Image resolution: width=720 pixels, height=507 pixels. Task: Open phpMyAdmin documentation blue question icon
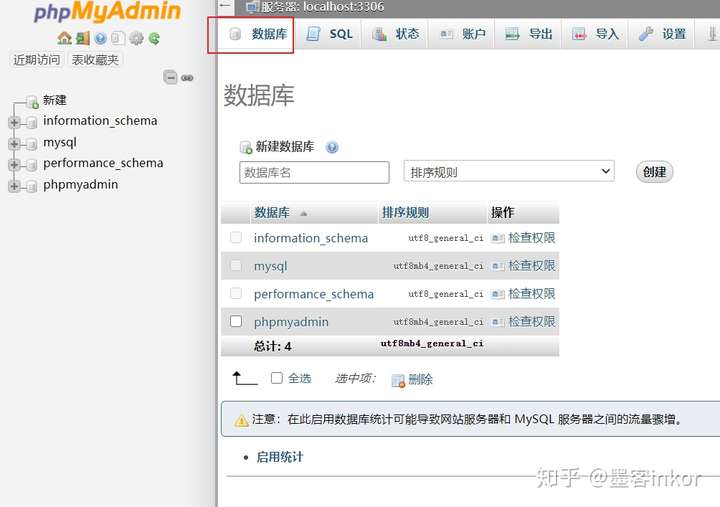coord(101,38)
